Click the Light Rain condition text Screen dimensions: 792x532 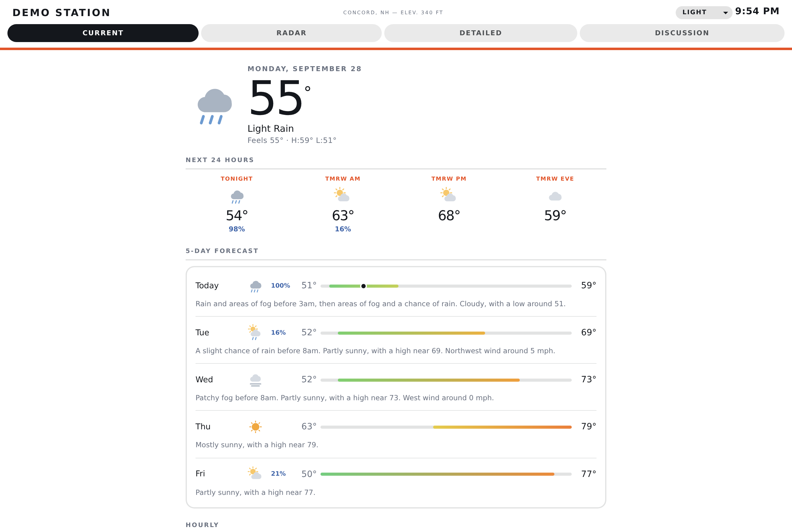(x=270, y=129)
